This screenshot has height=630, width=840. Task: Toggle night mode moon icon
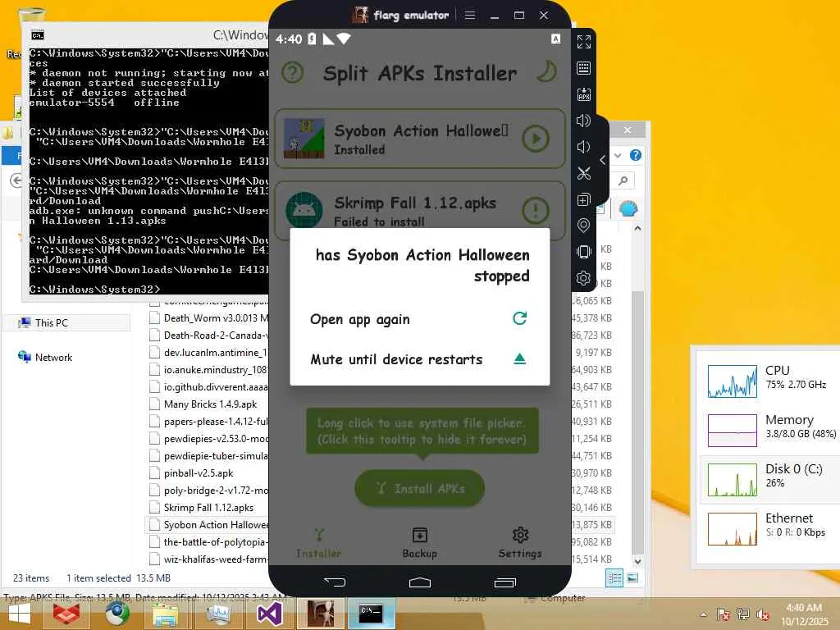point(546,72)
